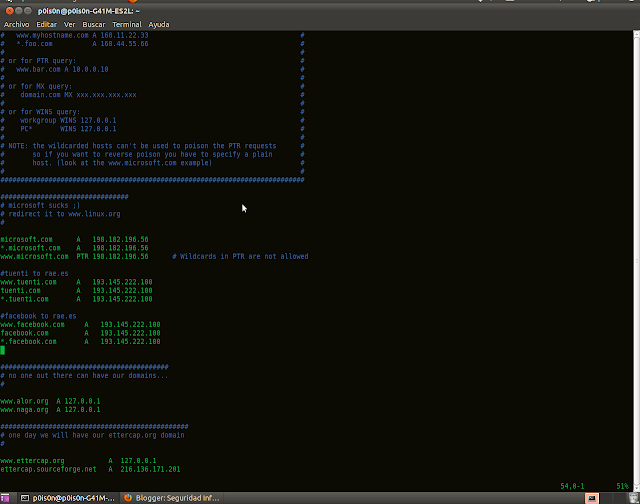Image resolution: width=640 pixels, height=504 pixels.
Task: Click the scrollbar down arrow of the terminal
Action: pyautogui.click(x=636, y=488)
